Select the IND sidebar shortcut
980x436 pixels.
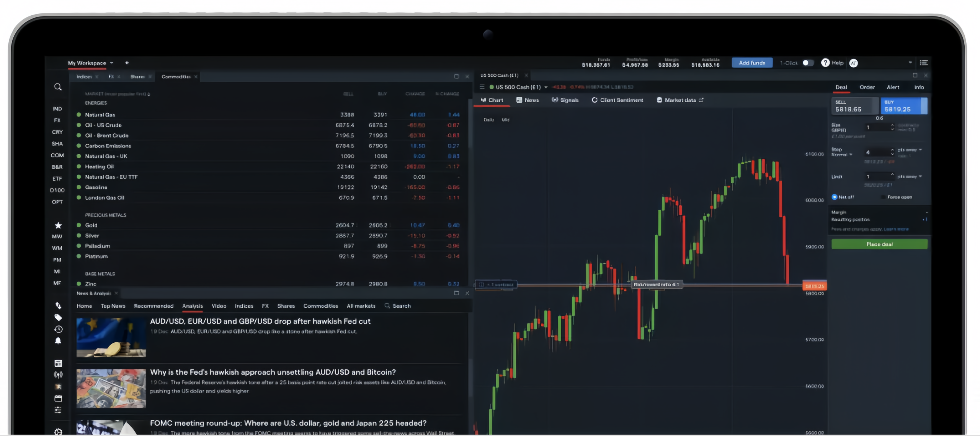(57, 109)
